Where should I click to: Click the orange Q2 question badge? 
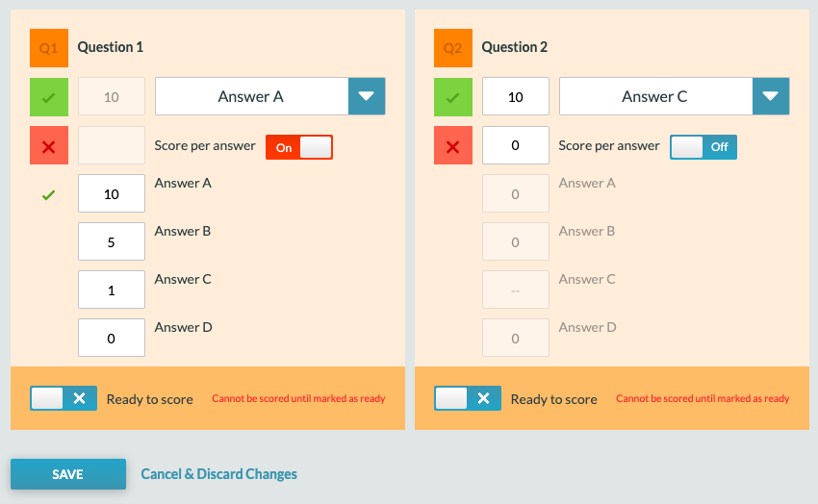[x=452, y=48]
